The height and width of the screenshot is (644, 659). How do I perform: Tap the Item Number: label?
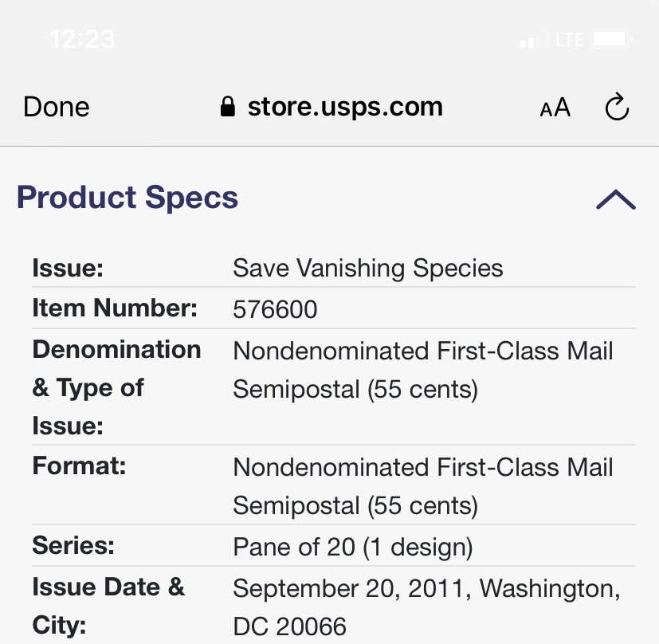coord(115,308)
